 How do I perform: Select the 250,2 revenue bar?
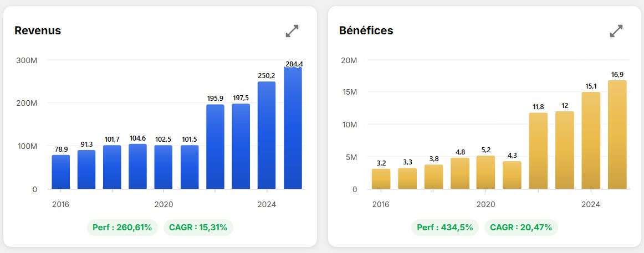coord(267,135)
